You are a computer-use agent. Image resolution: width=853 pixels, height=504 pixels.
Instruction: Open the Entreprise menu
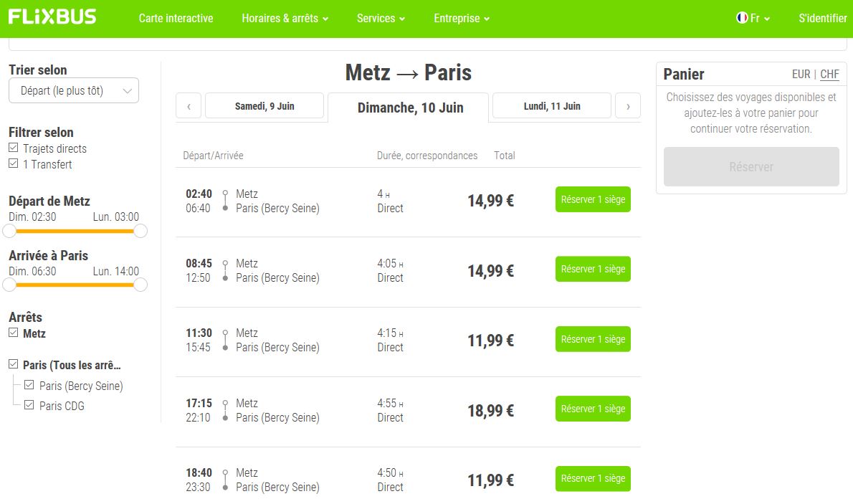pos(462,19)
